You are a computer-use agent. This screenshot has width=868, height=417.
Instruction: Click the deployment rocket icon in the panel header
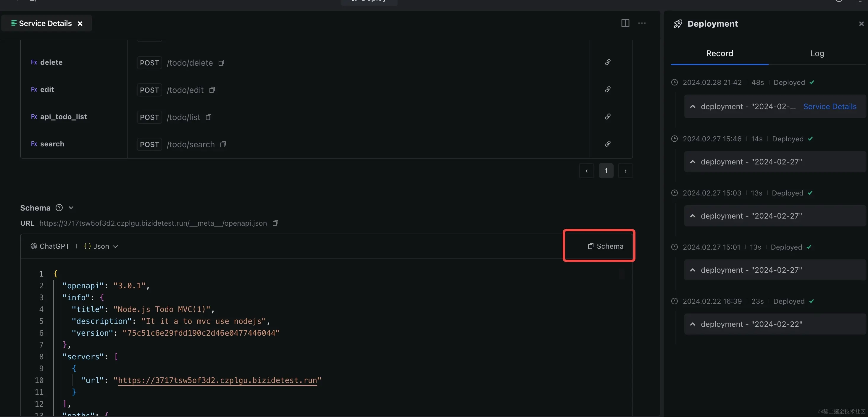click(678, 24)
